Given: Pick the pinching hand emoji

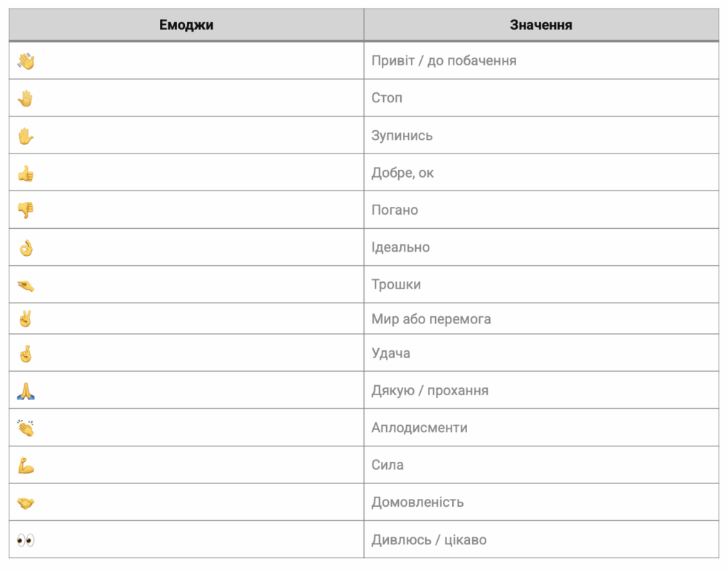Looking at the screenshot, I should point(26,285).
